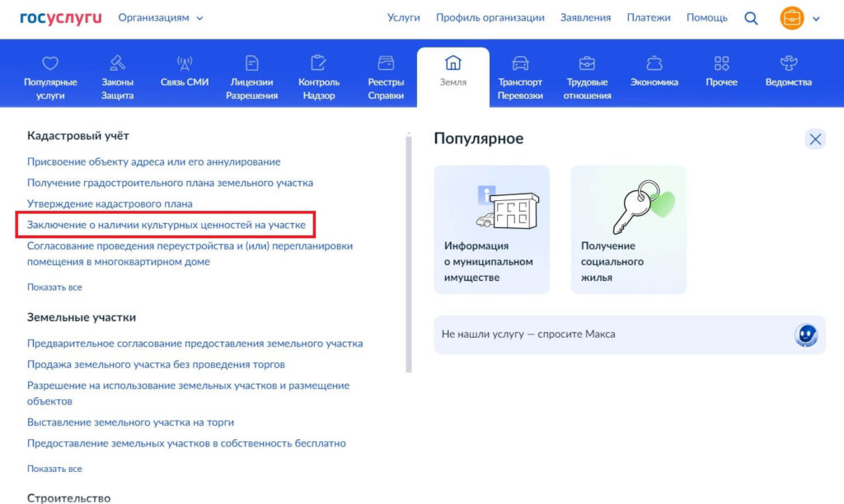Select the Реестры Справки drawer icon

[x=386, y=63]
